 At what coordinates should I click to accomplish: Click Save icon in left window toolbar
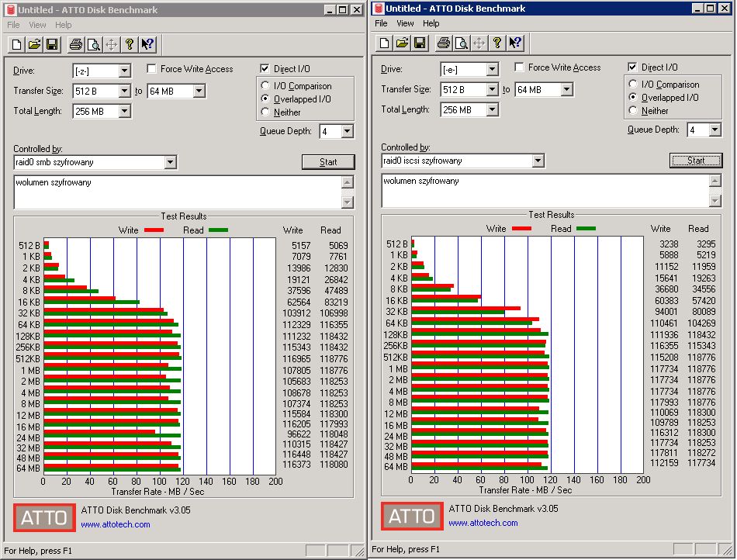(52, 44)
